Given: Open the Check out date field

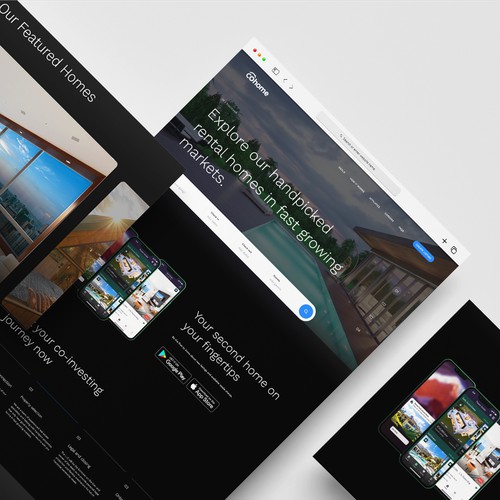Looking at the screenshot, I should click(x=245, y=251).
